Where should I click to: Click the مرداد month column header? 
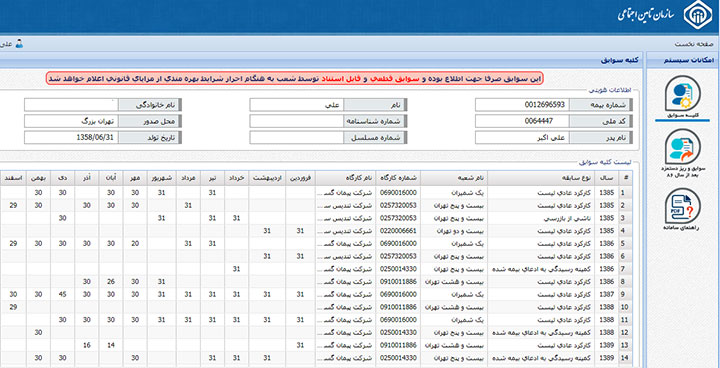pos(188,178)
